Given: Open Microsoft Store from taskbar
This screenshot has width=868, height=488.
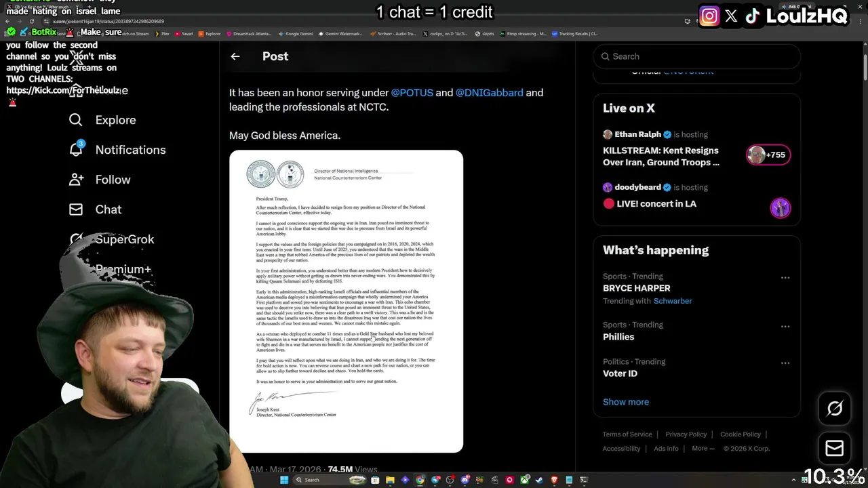Looking at the screenshot, I should tap(375, 480).
